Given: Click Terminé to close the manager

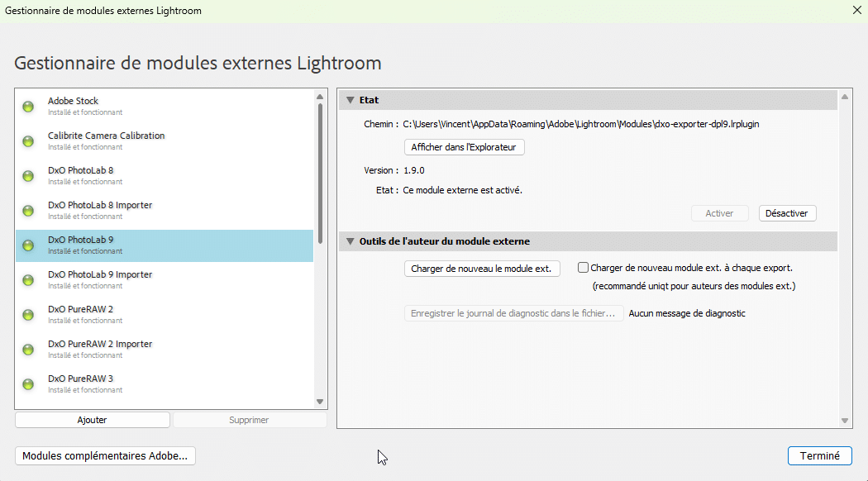Looking at the screenshot, I should click(819, 455).
